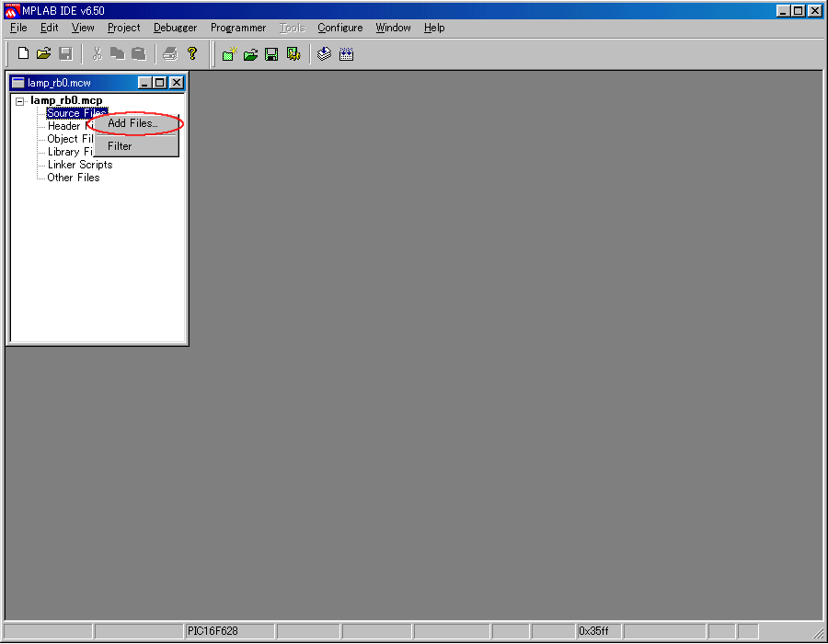Viewport: 828px width, 644px height.
Task: Open the greyed-out Tools menu
Action: [x=292, y=28]
